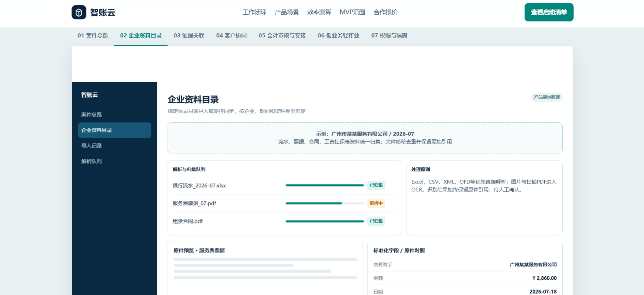Click the 企业资料目录 page heading

(x=193, y=100)
